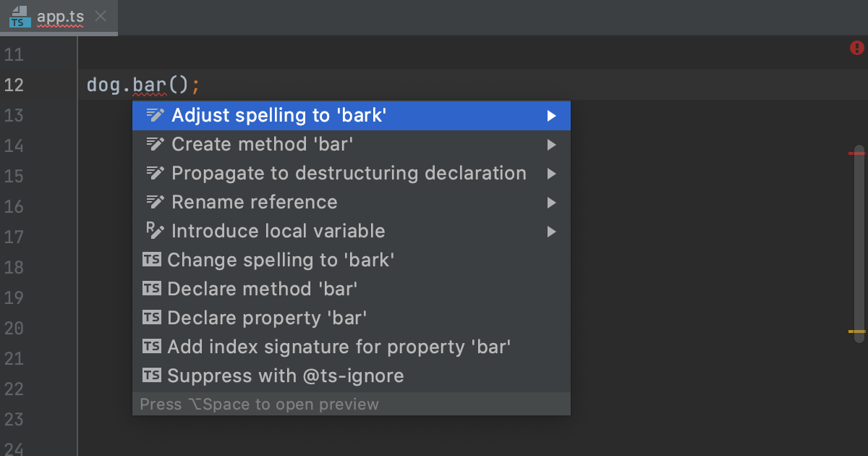This screenshot has height=456, width=868.
Task: Expand the submenu arrow for "Adjust spelling to 'bark'"
Action: 551,114
